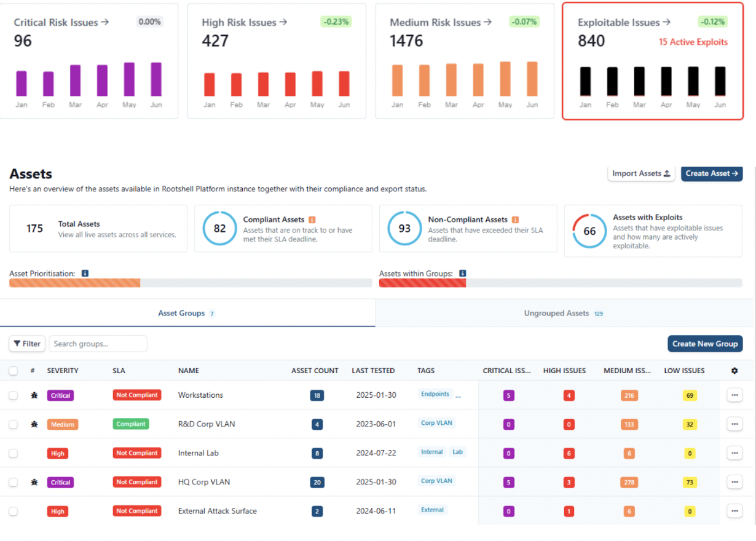Toggle the select-all checkbox in table header
Viewport: 756px width, 541px height.
14,371
